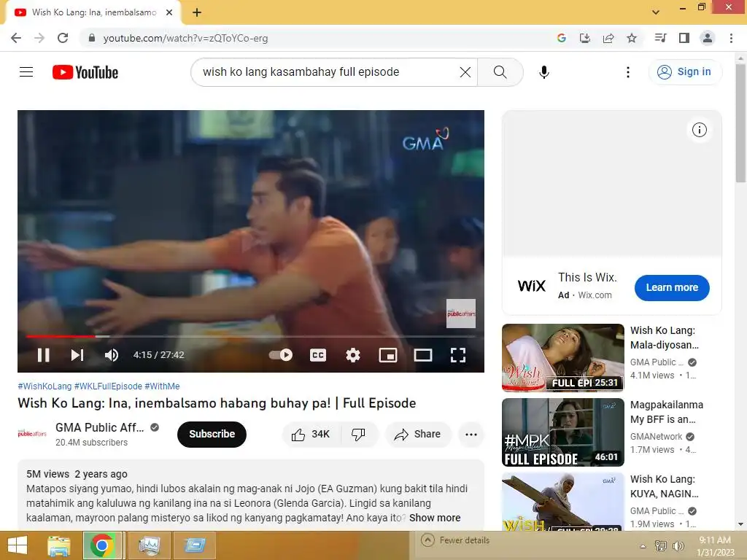Open more actions ellipsis under video
747x560 pixels.
[x=471, y=435]
